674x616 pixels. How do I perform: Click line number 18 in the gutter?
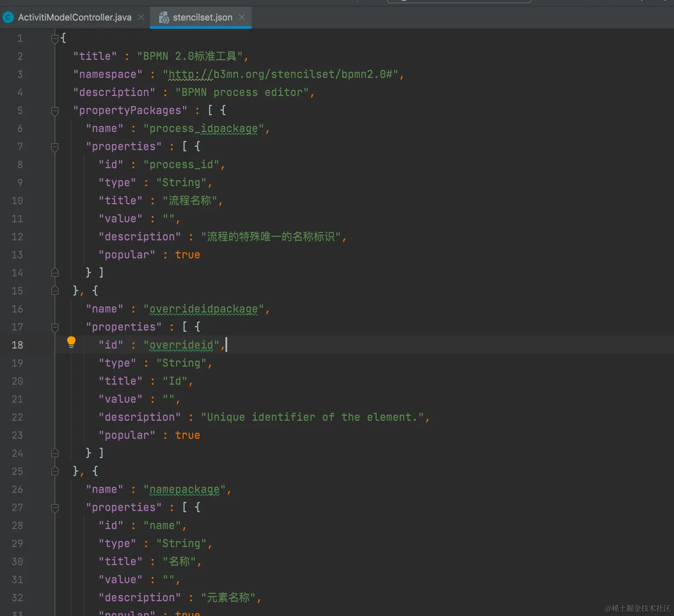coord(17,345)
